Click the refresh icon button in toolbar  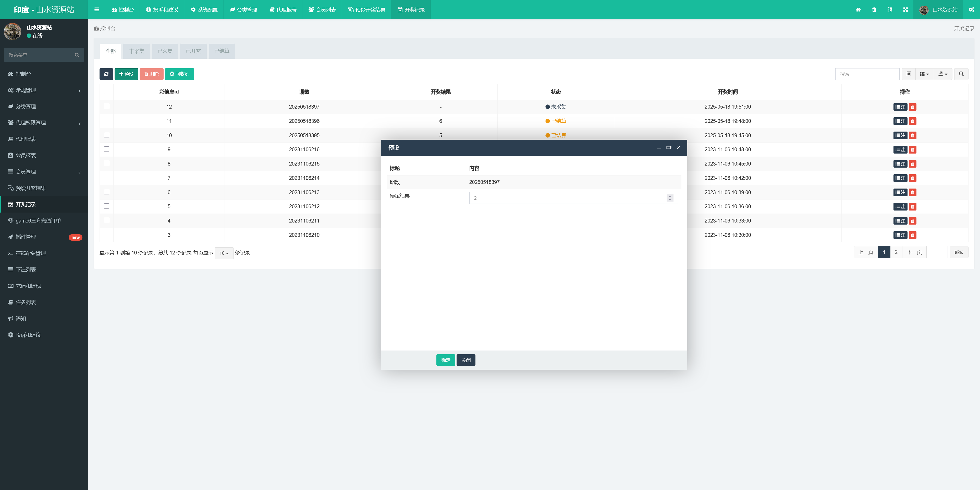106,74
